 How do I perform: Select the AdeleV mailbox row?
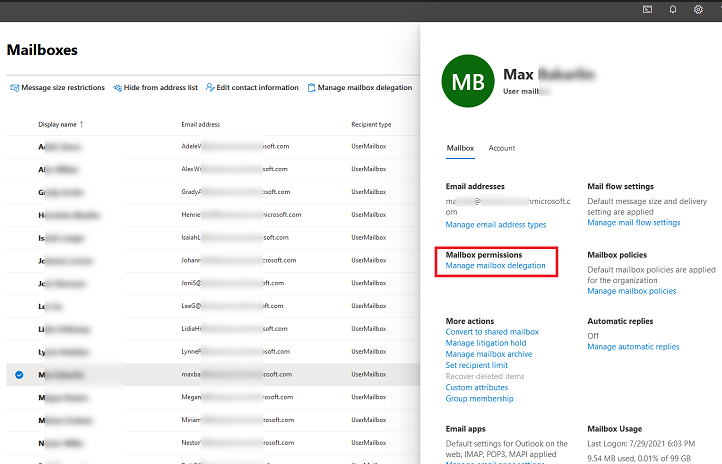(x=213, y=146)
